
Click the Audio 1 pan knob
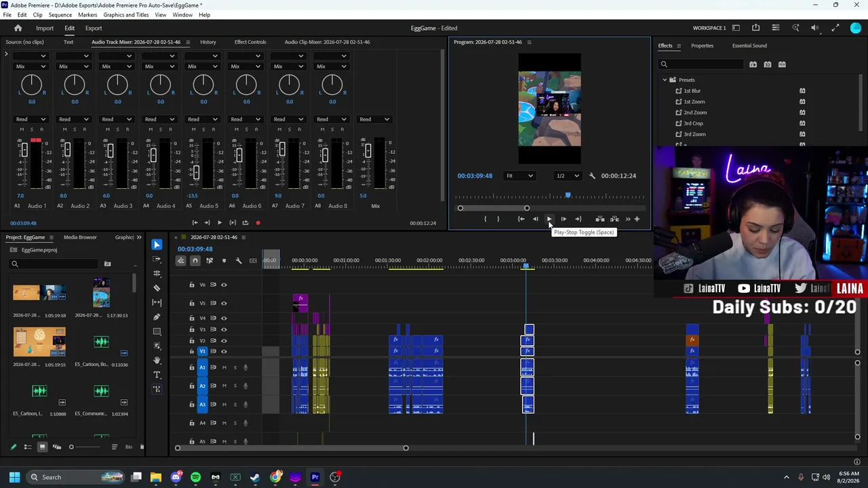(x=31, y=85)
